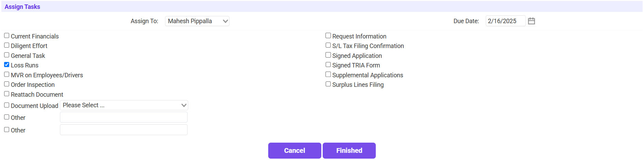Enable Supplemental Applications checkbox
Image resolution: width=644 pixels, height=160 pixels.
click(x=328, y=75)
